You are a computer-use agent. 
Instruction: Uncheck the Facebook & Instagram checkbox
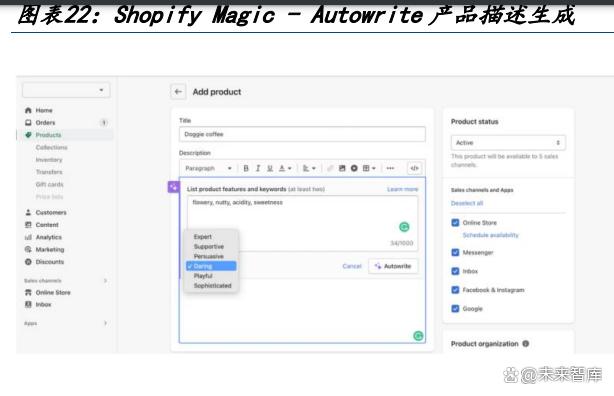455,290
